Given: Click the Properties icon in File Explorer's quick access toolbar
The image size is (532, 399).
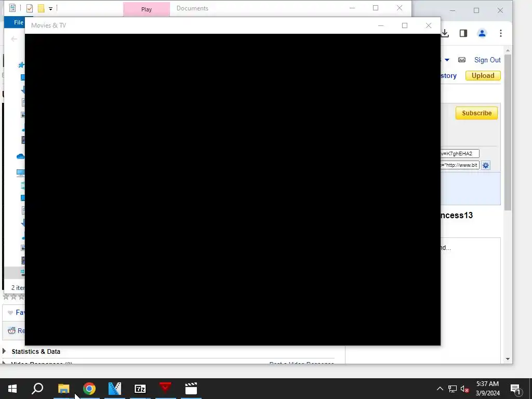Looking at the screenshot, I should [12, 8].
